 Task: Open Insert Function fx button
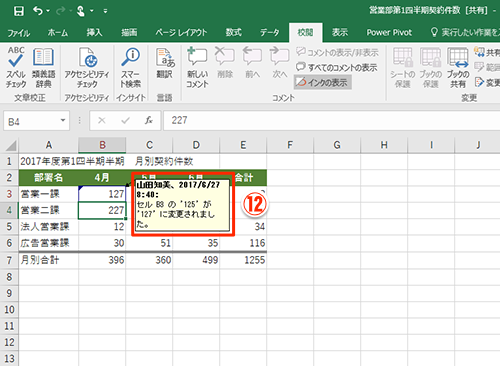click(x=149, y=121)
